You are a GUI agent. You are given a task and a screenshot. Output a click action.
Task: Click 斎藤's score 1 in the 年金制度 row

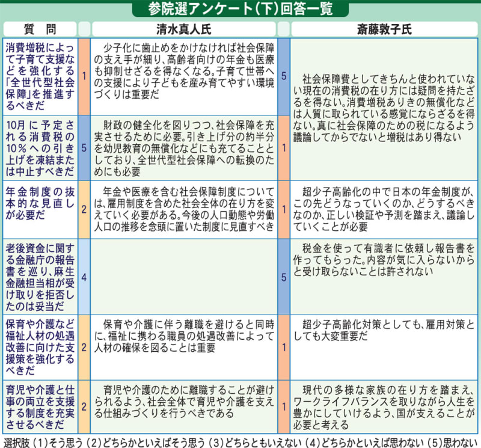pyautogui.click(x=284, y=210)
